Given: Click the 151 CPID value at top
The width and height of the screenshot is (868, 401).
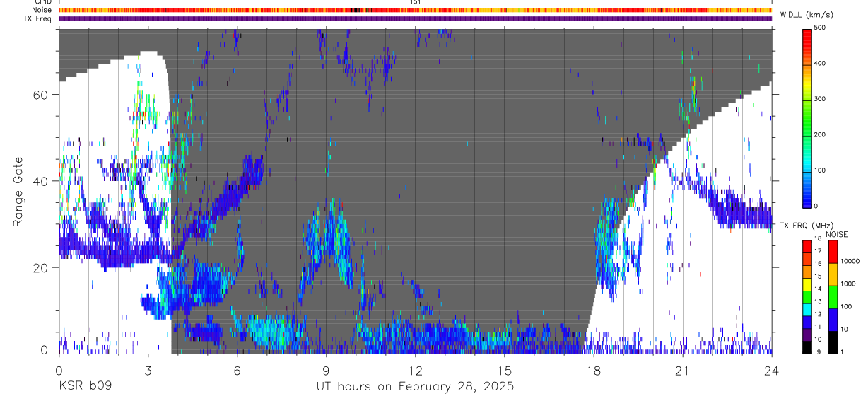Looking at the screenshot, I should click(416, 2).
